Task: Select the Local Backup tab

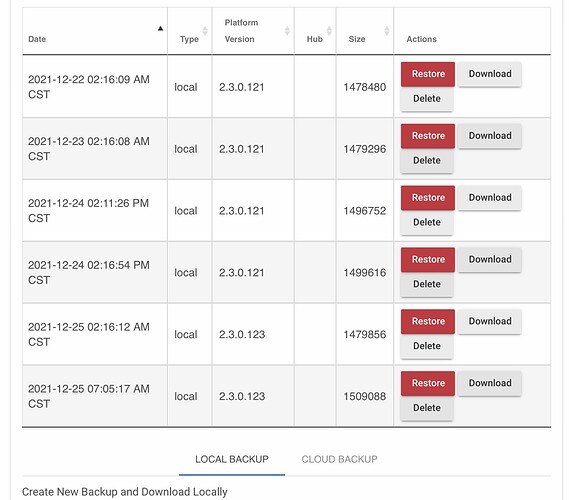Action: click(x=232, y=459)
